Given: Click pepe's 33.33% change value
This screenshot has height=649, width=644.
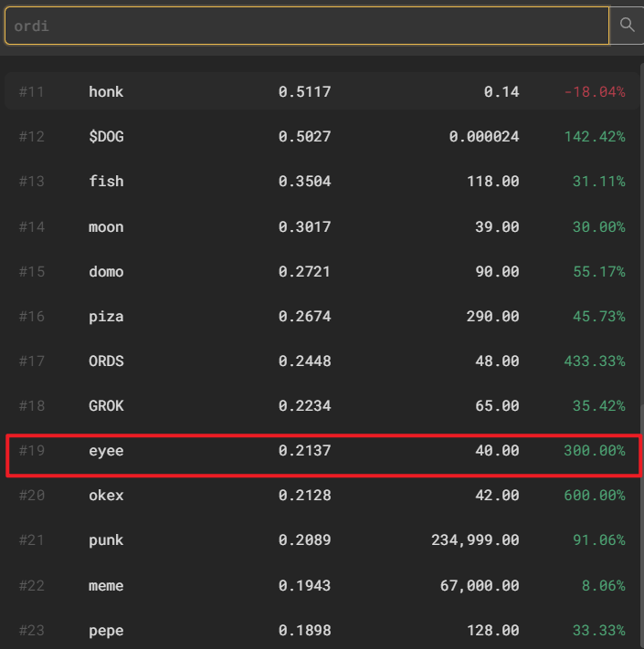Looking at the screenshot, I should click(599, 631).
